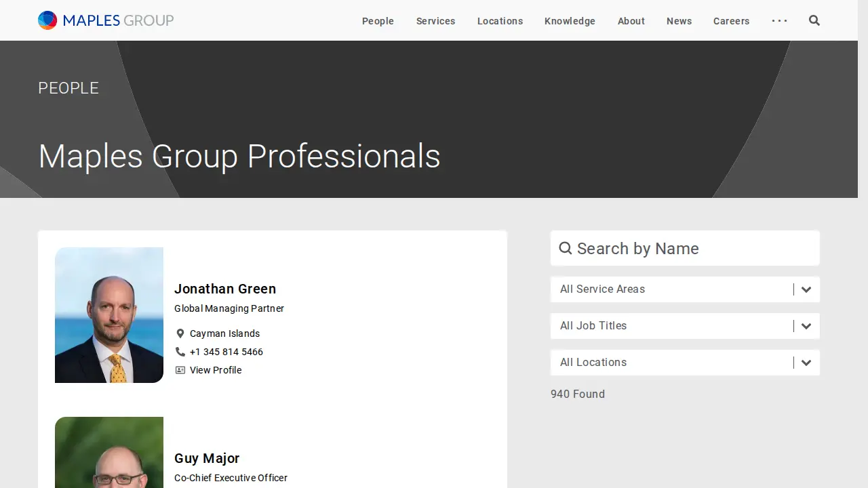Image resolution: width=868 pixels, height=488 pixels.
Task: Open the Locations menu
Action: [x=500, y=21]
